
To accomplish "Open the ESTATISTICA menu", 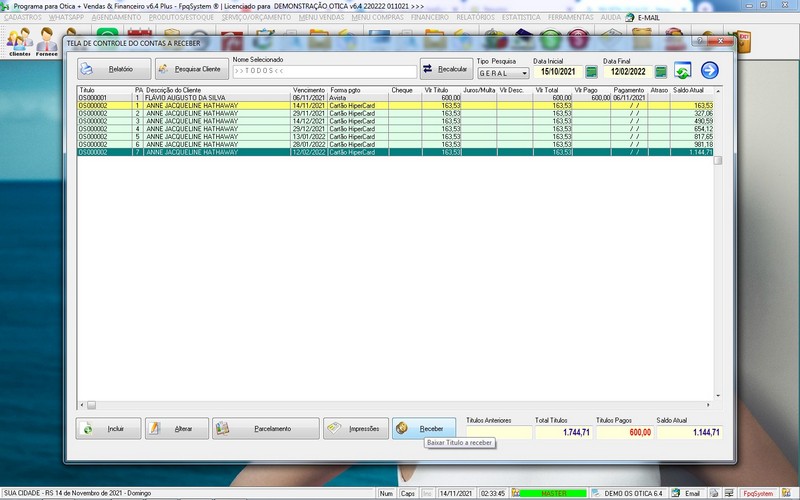I will pos(521,17).
